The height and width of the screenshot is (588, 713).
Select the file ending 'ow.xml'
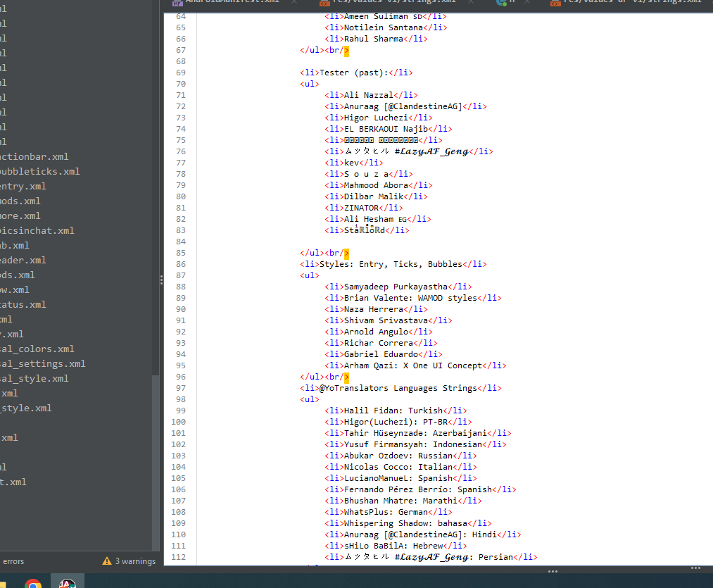pos(15,290)
